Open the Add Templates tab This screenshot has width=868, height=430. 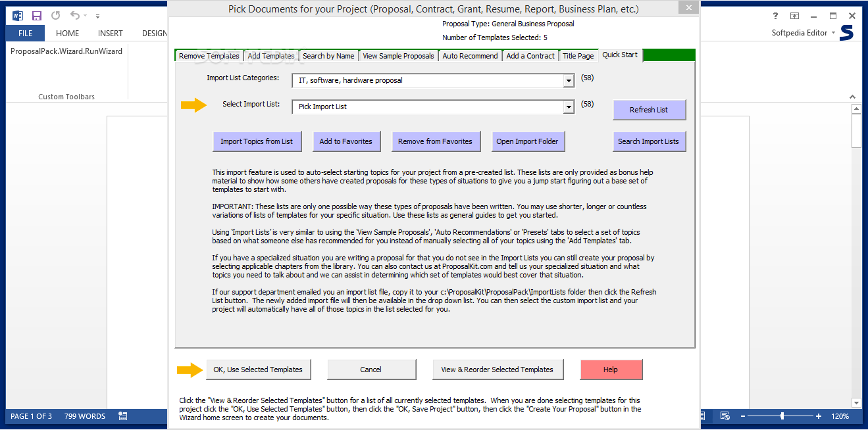pos(271,56)
